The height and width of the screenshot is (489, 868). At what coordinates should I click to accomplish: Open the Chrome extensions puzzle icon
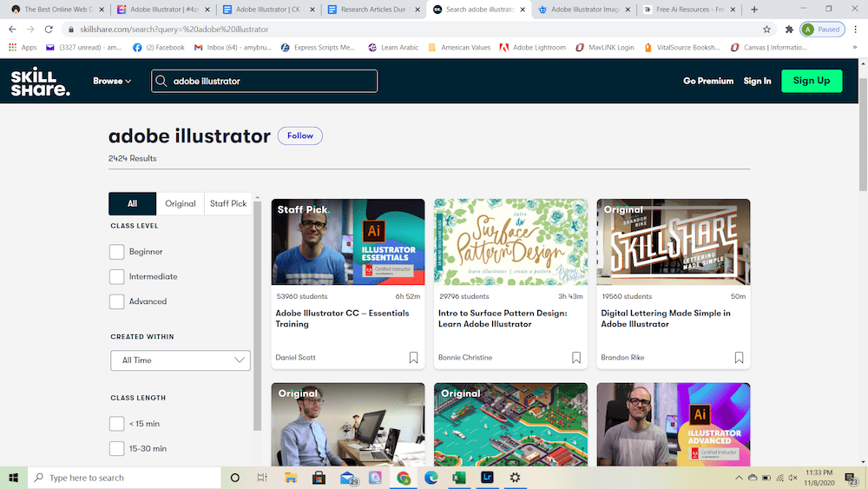point(789,30)
